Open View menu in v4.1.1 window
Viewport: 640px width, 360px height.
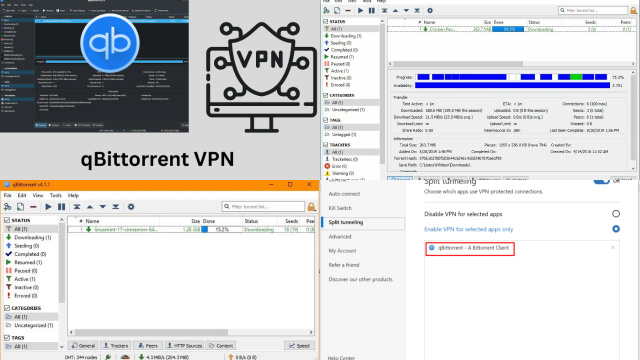pos(38,196)
